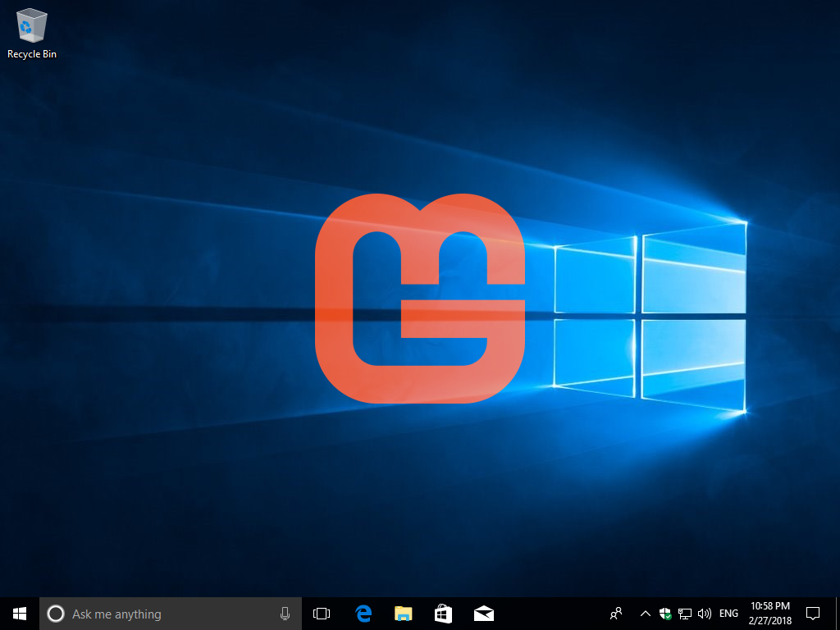This screenshot has width=840, height=630.
Task: Click inside the Ask me anything box
Action: point(164,613)
